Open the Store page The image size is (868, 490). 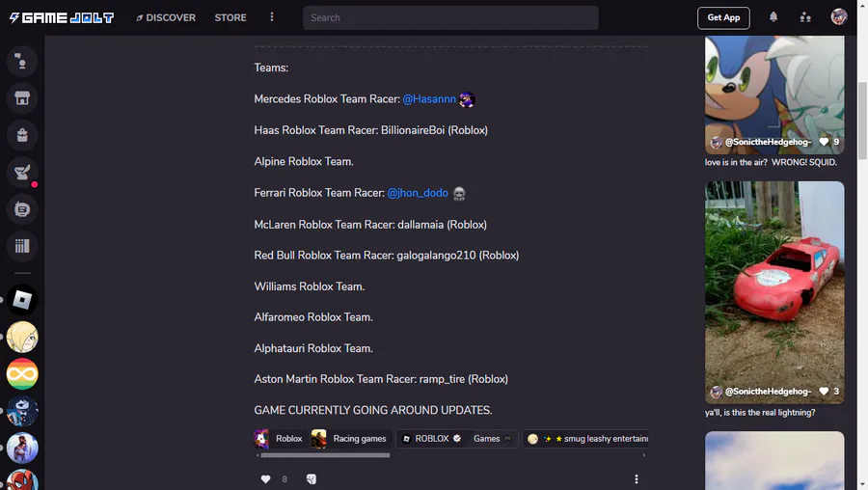tap(231, 17)
